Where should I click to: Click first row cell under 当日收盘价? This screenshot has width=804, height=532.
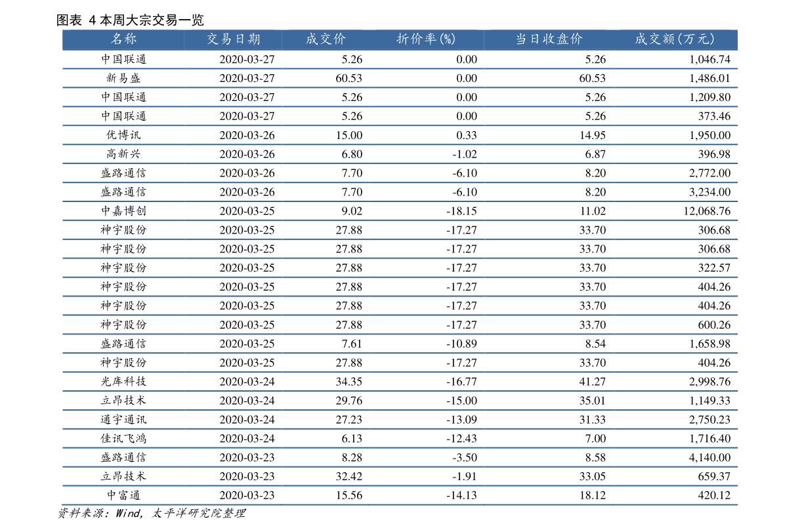tap(549, 59)
